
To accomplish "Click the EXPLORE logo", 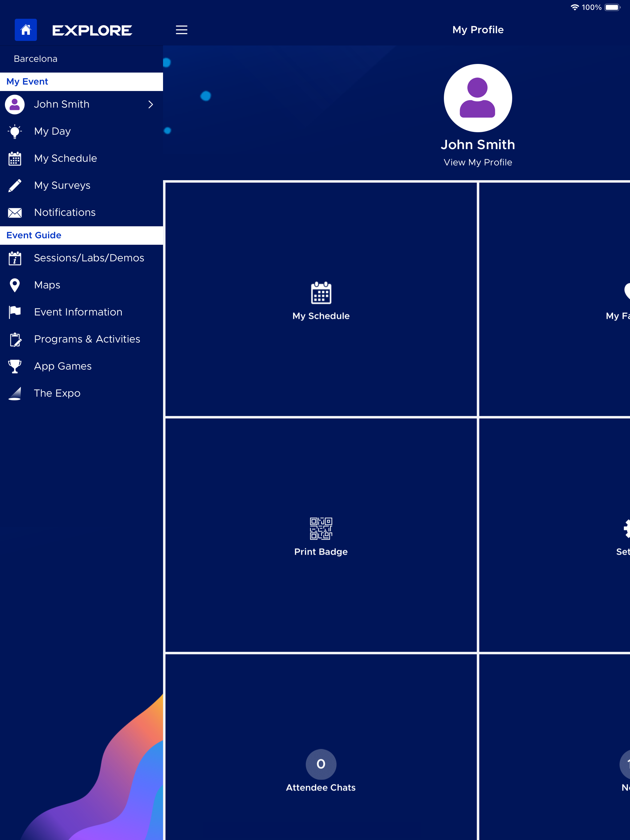I will [92, 30].
